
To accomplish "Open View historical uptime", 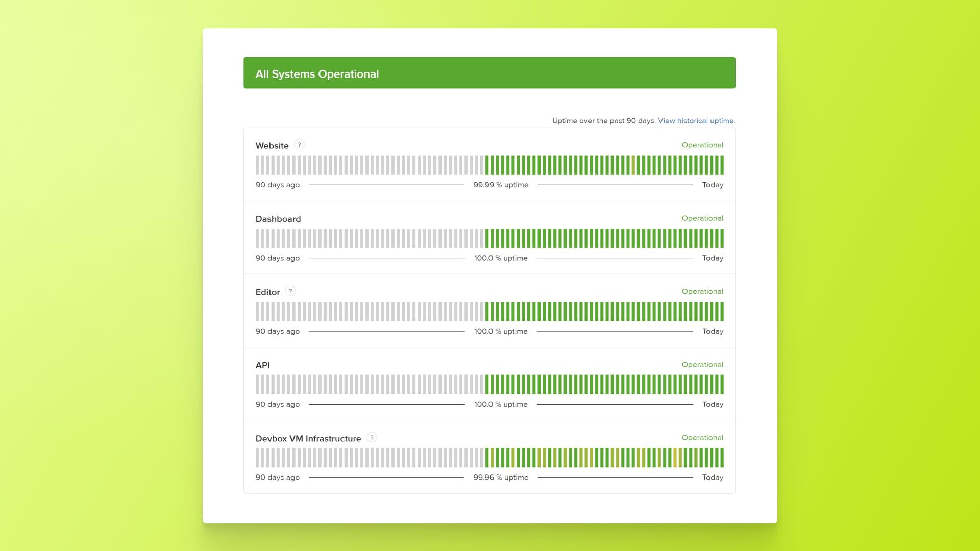I will (x=696, y=121).
